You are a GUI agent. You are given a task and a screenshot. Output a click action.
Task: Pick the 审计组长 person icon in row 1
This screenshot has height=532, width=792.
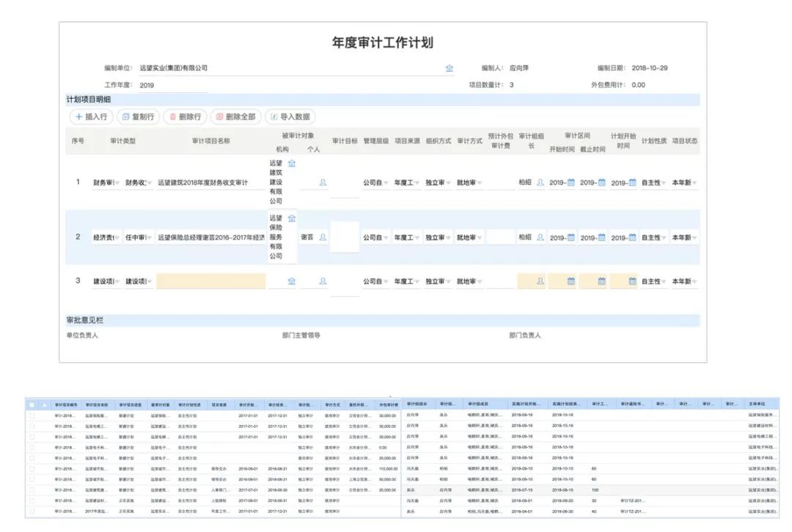click(540, 182)
